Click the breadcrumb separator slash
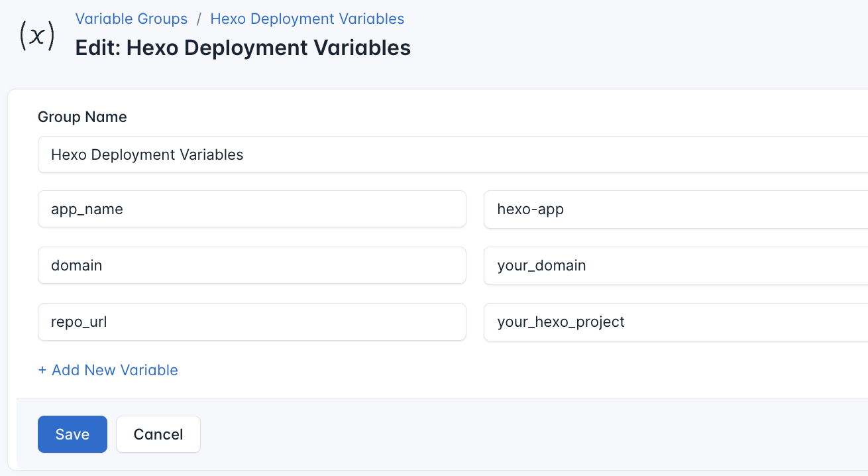Viewport: 868px width, 476px height. coord(199,19)
